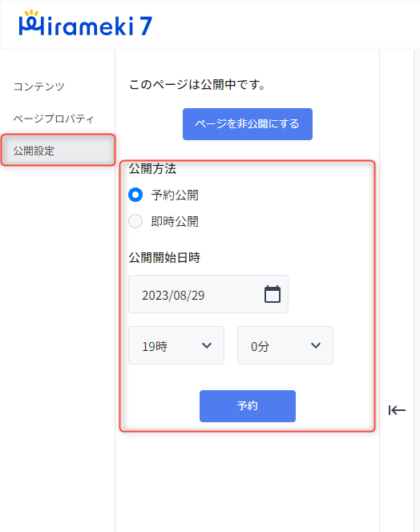420x532 pixels.
Task: Open the calendar date picker icon
Action: (273, 294)
